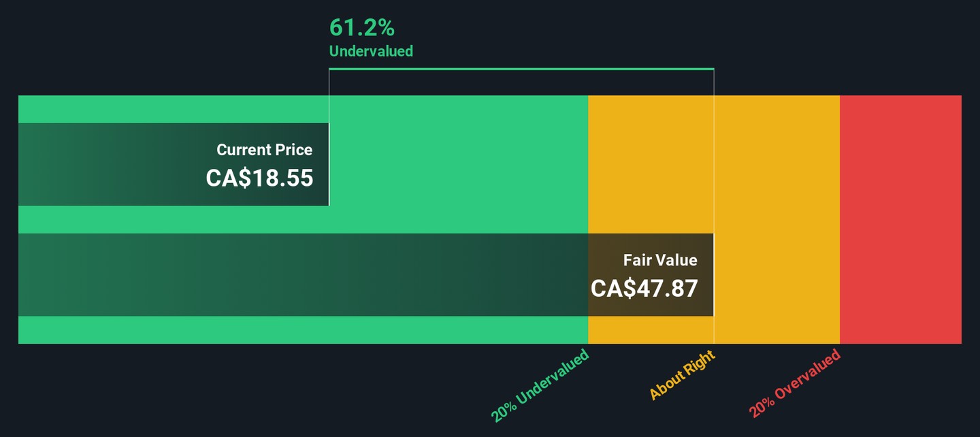This screenshot has width=980, height=437.
Task: Click the 20% Overvalued axis label
Action: [x=795, y=384]
